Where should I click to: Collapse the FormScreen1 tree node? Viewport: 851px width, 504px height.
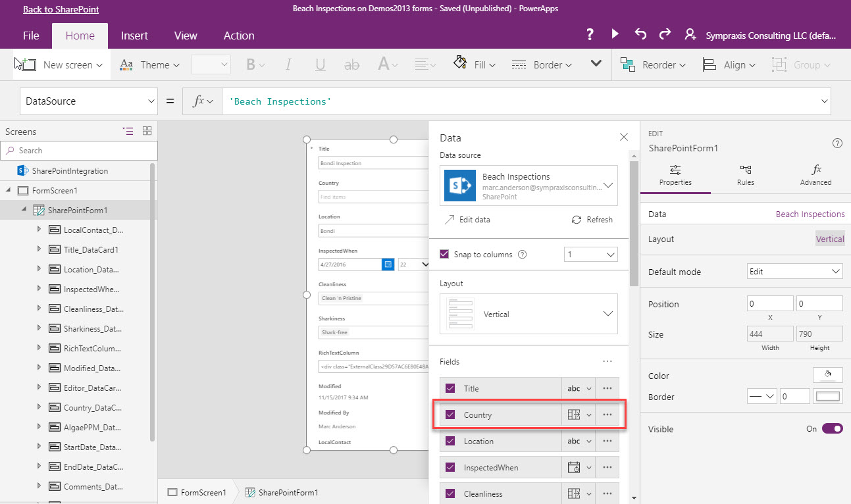[x=9, y=191]
